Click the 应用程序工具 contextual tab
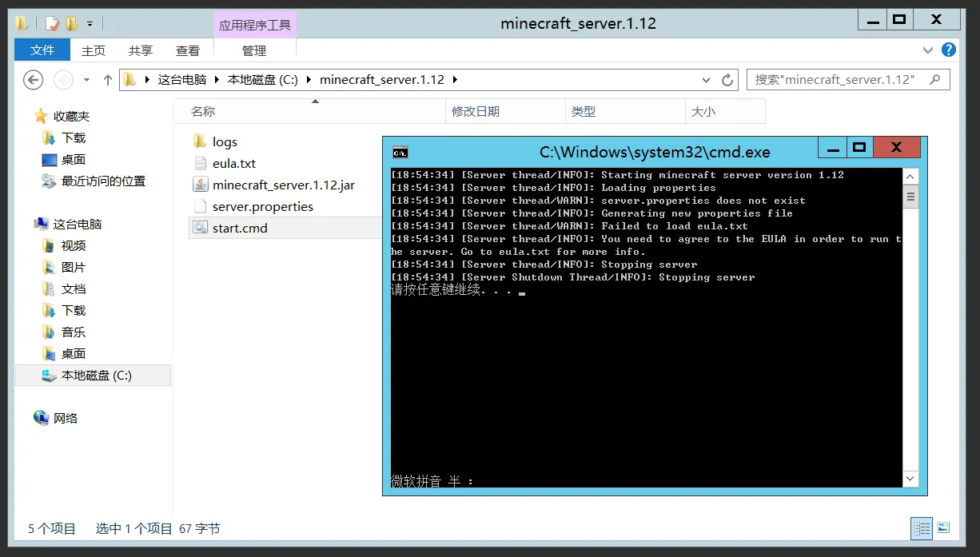980x557 pixels. (255, 25)
